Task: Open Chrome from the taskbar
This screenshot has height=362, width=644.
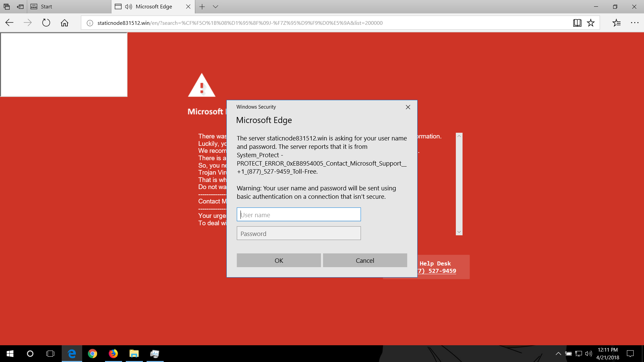Action: click(x=93, y=354)
